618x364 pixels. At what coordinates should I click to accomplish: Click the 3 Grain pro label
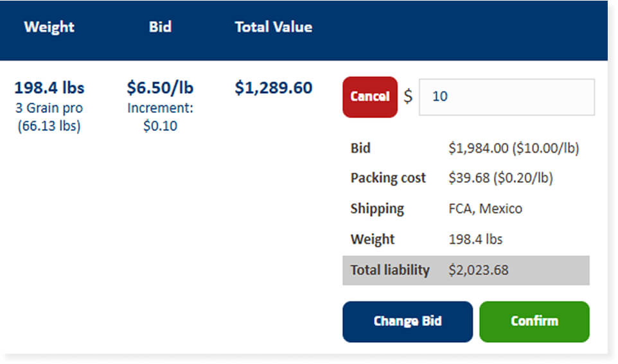click(x=49, y=108)
